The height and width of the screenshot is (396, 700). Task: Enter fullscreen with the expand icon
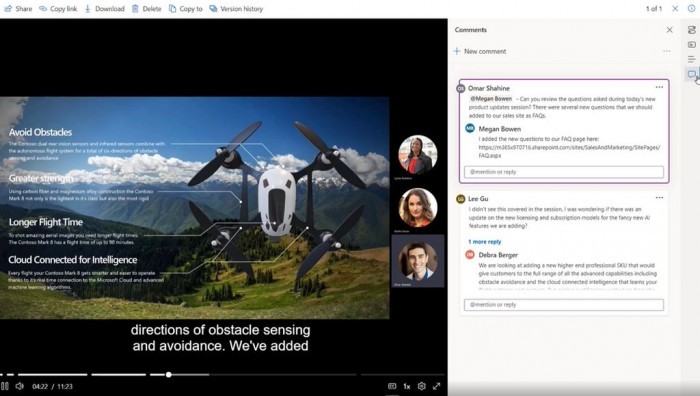437,386
